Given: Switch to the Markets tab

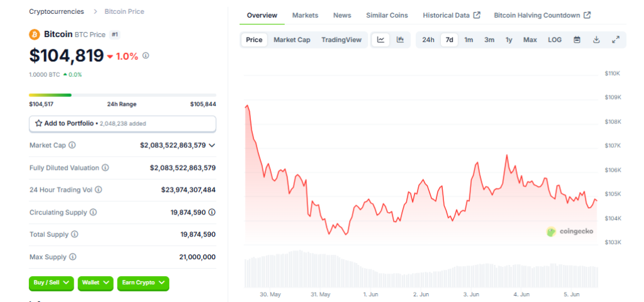Looking at the screenshot, I should (x=305, y=15).
